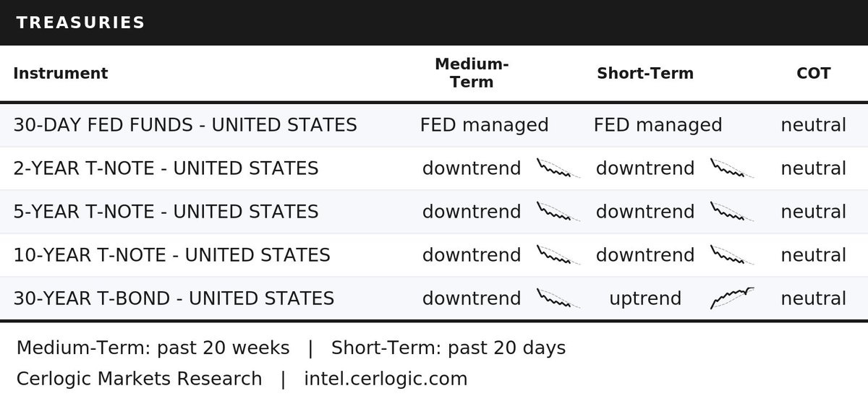Click the 5-Year T-Note short-term downtrend sparkline
The image size is (868, 404).
[x=732, y=212]
